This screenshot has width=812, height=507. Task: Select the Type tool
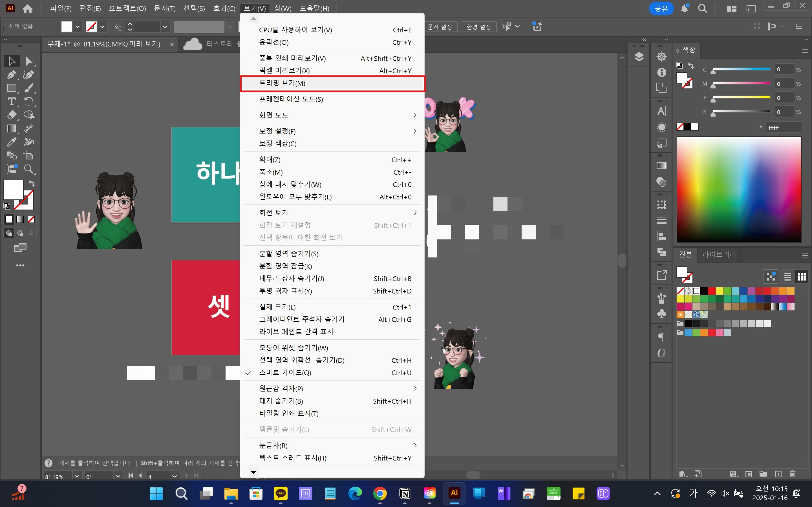12,101
